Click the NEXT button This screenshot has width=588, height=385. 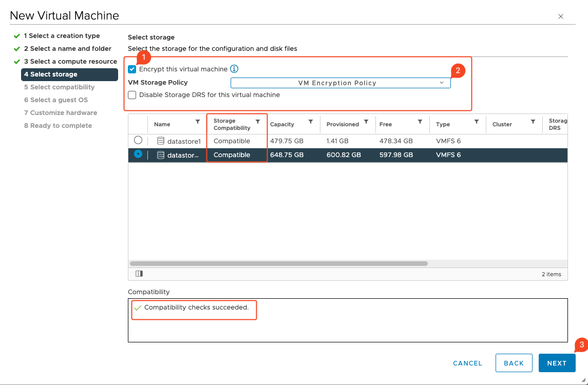pos(557,363)
